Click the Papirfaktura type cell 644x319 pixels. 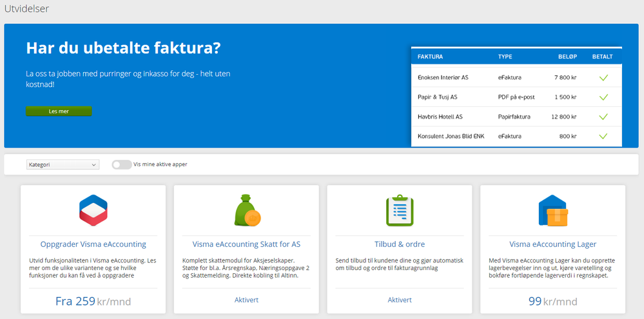click(x=514, y=117)
